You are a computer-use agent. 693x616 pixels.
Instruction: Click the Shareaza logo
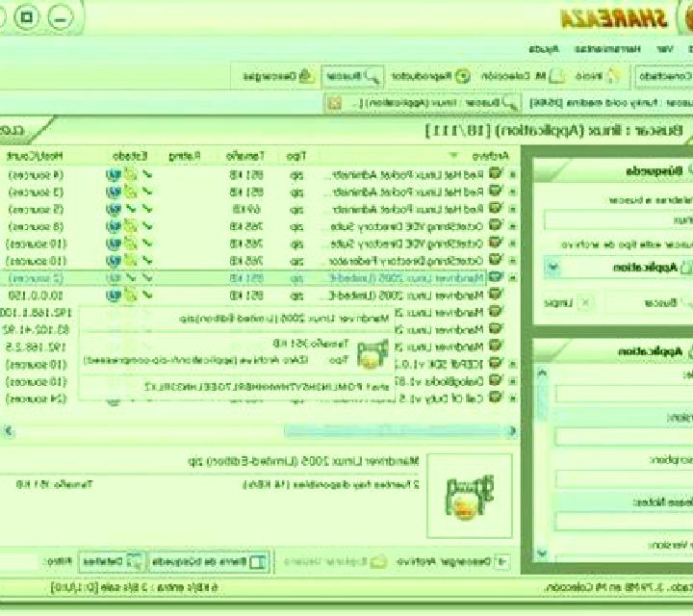pyautogui.click(x=614, y=19)
